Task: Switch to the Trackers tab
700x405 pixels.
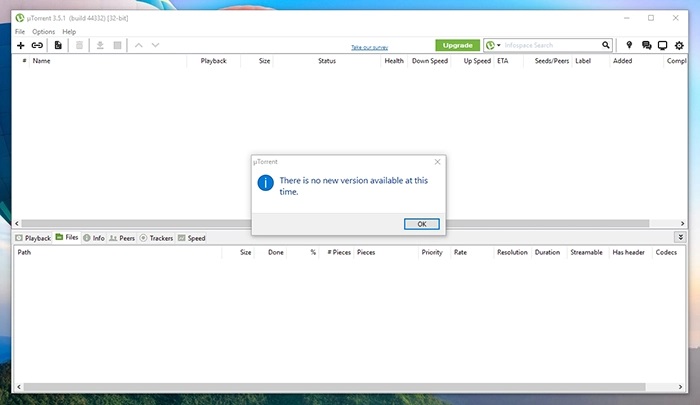Action: [x=156, y=238]
